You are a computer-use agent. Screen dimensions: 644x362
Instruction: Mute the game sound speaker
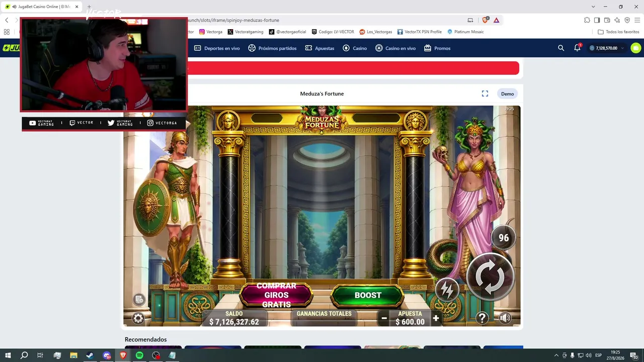505,318
